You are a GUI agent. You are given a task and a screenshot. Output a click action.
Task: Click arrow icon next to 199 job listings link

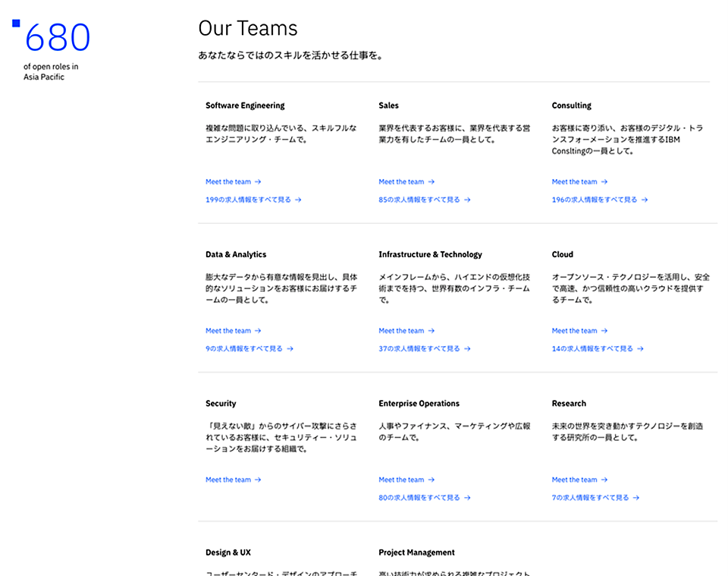click(298, 200)
